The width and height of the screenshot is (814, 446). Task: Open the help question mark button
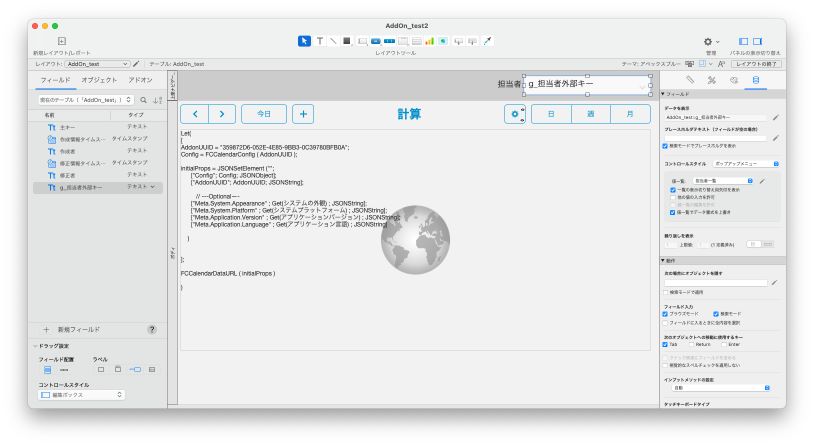tap(152, 329)
